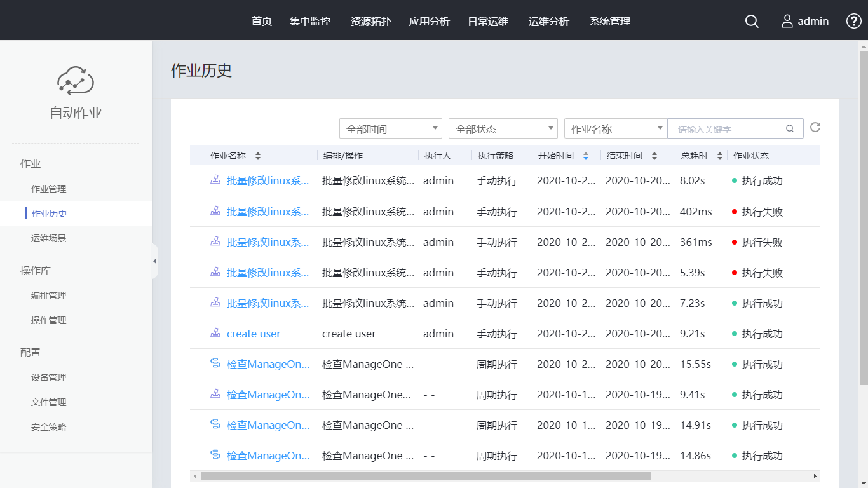Click the refresh icon beside the search box

[x=815, y=127]
